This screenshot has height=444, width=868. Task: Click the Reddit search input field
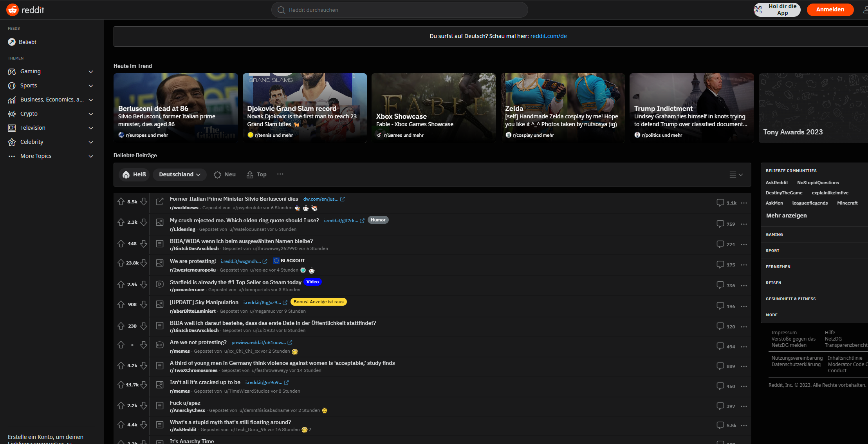pyautogui.click(x=399, y=10)
